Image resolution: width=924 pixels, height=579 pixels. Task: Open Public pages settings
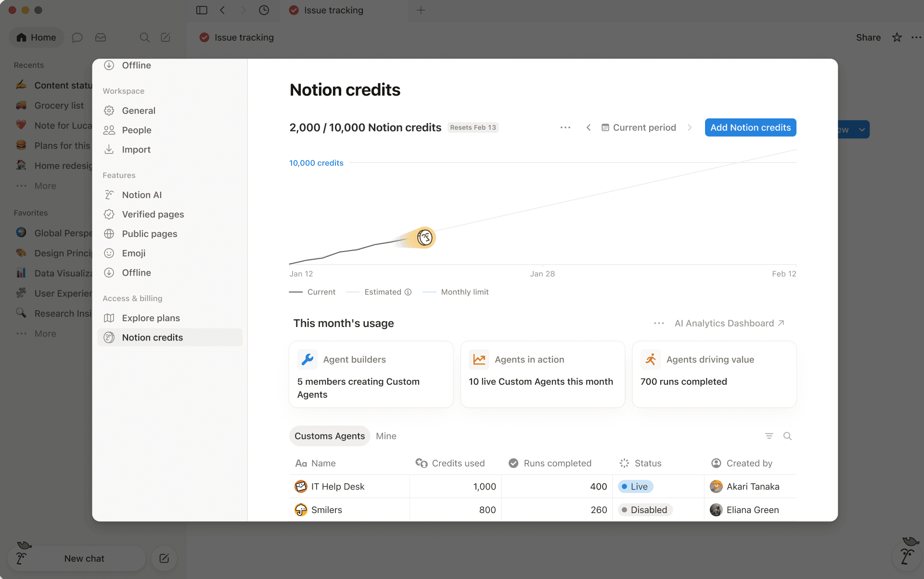[x=150, y=234]
